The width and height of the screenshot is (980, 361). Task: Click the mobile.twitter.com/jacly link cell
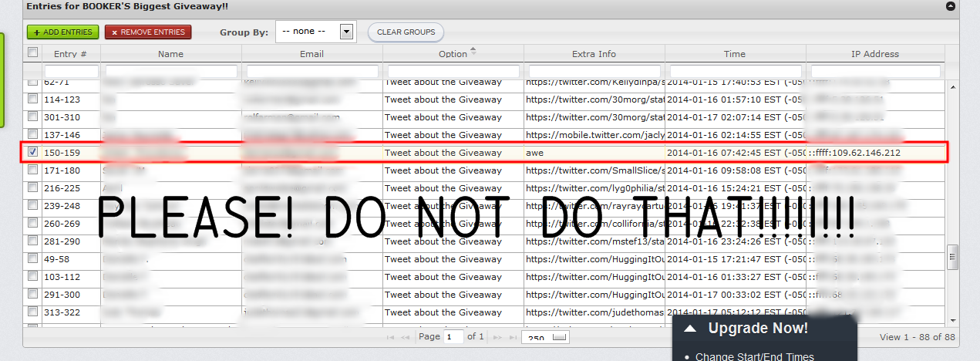pyautogui.click(x=594, y=134)
